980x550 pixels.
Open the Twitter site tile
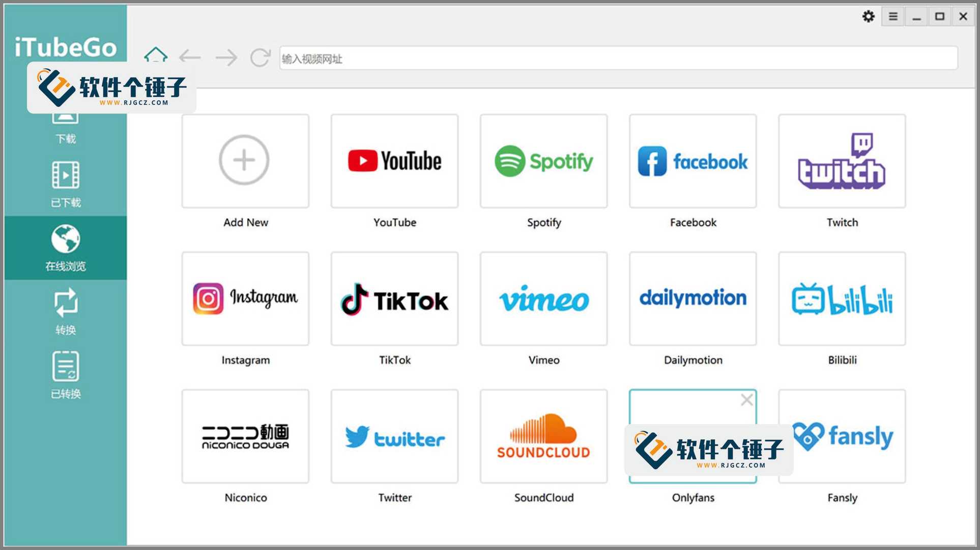(x=394, y=436)
